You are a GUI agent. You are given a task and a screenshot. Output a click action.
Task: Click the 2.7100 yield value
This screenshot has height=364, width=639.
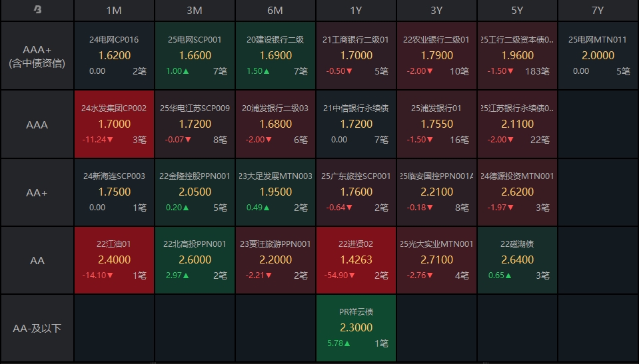pyautogui.click(x=436, y=260)
